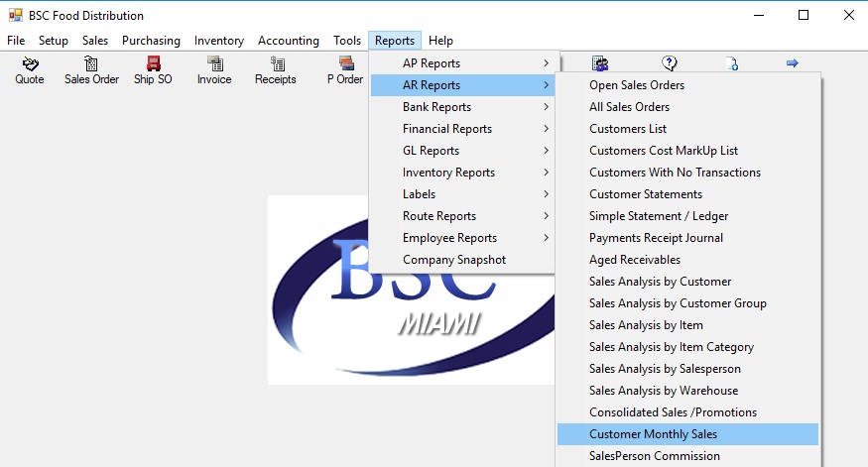Open the Setup menu
The width and height of the screenshot is (868, 467).
[x=54, y=41]
